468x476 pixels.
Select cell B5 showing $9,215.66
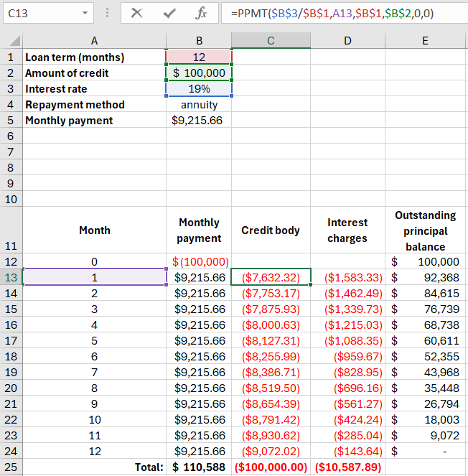coord(199,120)
